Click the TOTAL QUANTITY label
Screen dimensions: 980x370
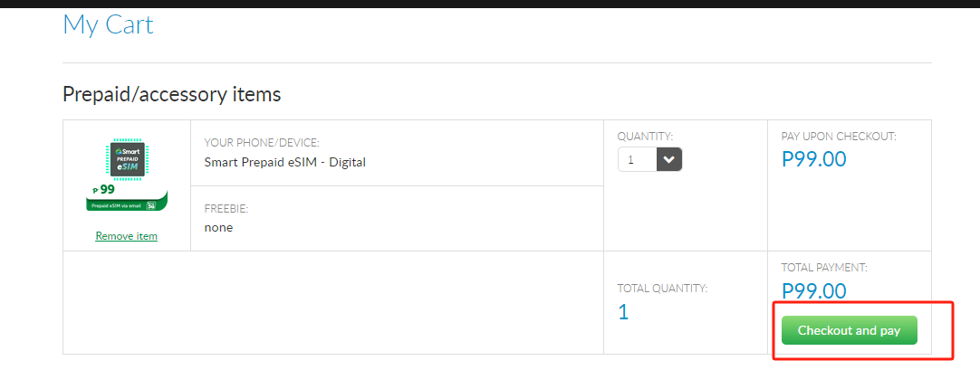662,289
